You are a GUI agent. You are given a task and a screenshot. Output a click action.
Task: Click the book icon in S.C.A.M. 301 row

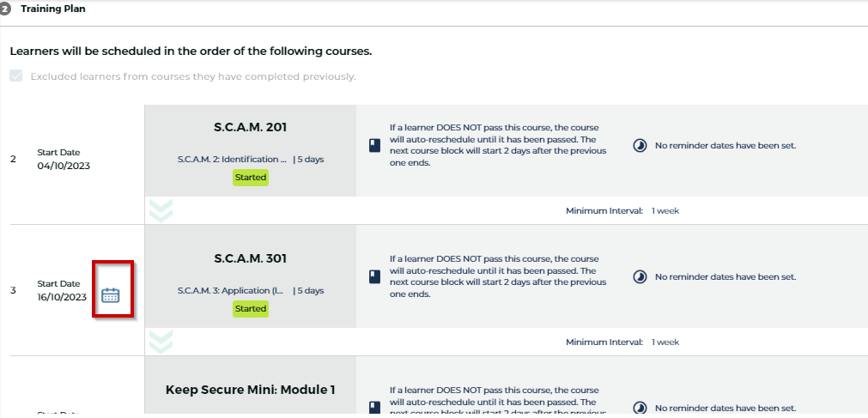pyautogui.click(x=374, y=277)
